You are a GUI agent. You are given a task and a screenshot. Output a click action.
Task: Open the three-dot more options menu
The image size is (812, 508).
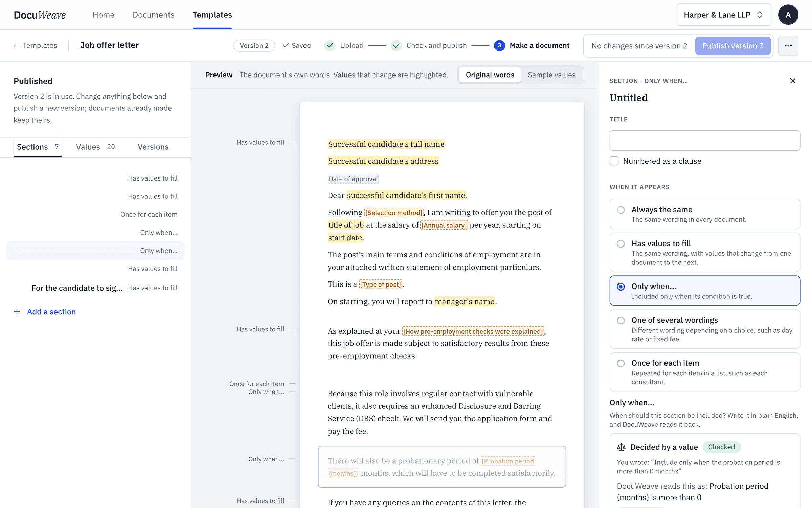click(x=788, y=46)
